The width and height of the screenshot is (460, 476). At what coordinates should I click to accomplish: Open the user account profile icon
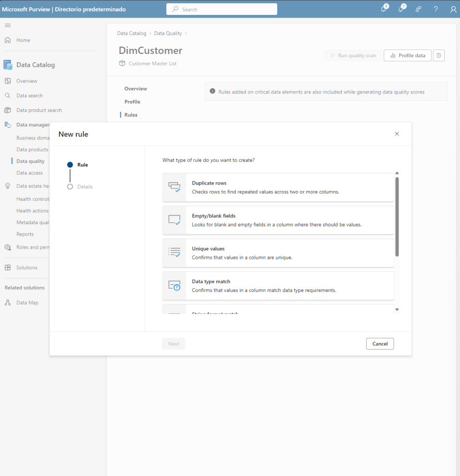pyautogui.click(x=453, y=9)
